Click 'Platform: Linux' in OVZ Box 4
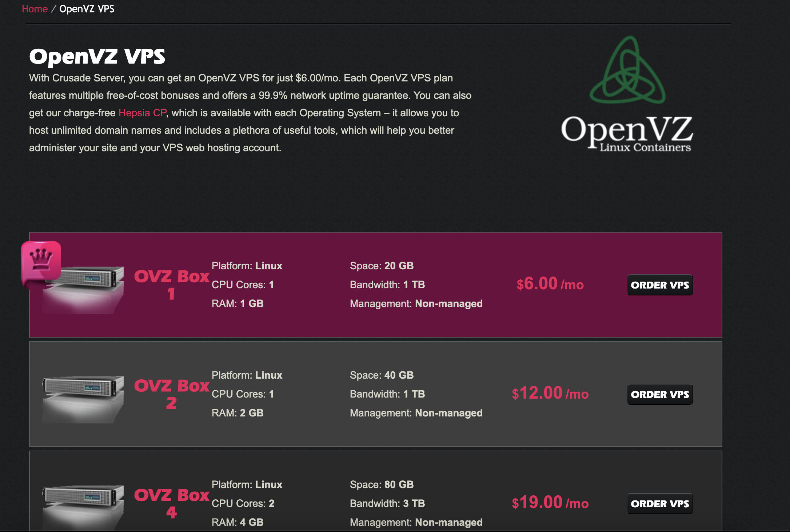 pyautogui.click(x=247, y=484)
